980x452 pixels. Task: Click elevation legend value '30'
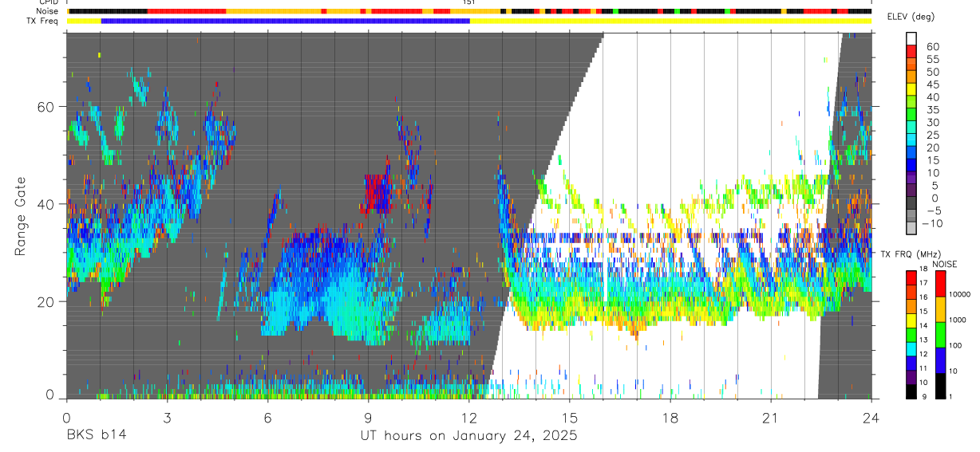pos(932,122)
